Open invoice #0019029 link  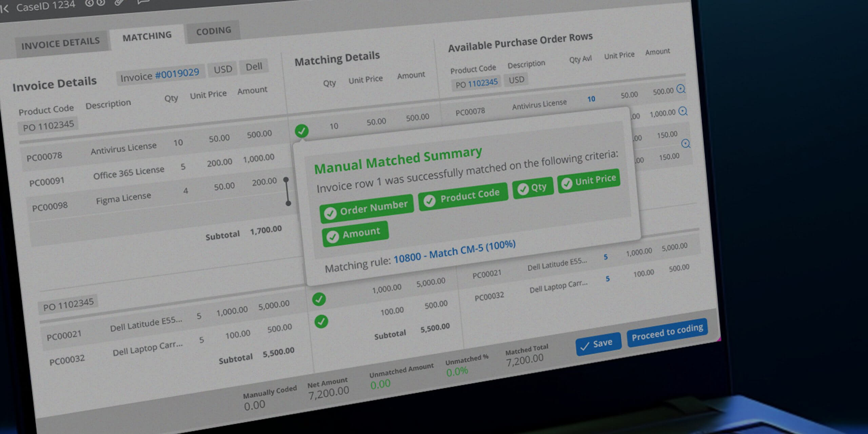177,73
